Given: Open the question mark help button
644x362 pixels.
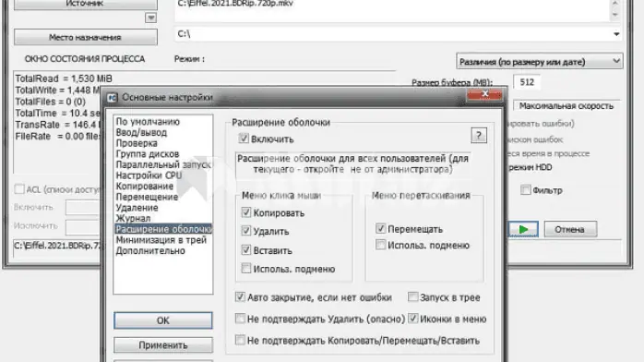Looking at the screenshot, I should [x=479, y=135].
